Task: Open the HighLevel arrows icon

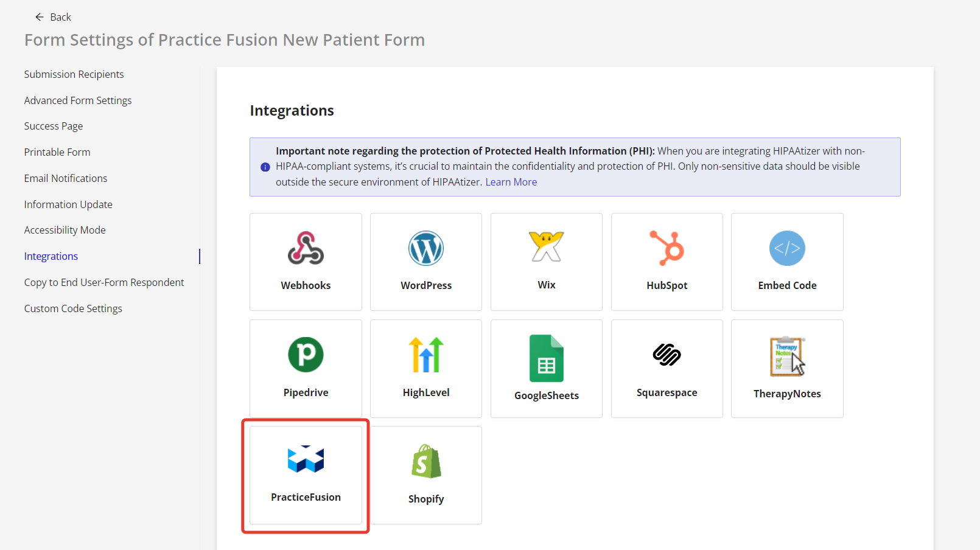Action: click(426, 355)
